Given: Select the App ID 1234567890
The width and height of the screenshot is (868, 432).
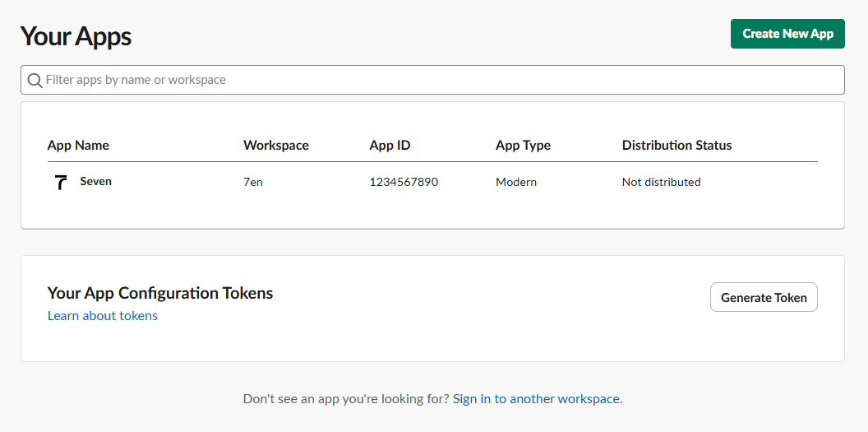Looking at the screenshot, I should point(404,182).
